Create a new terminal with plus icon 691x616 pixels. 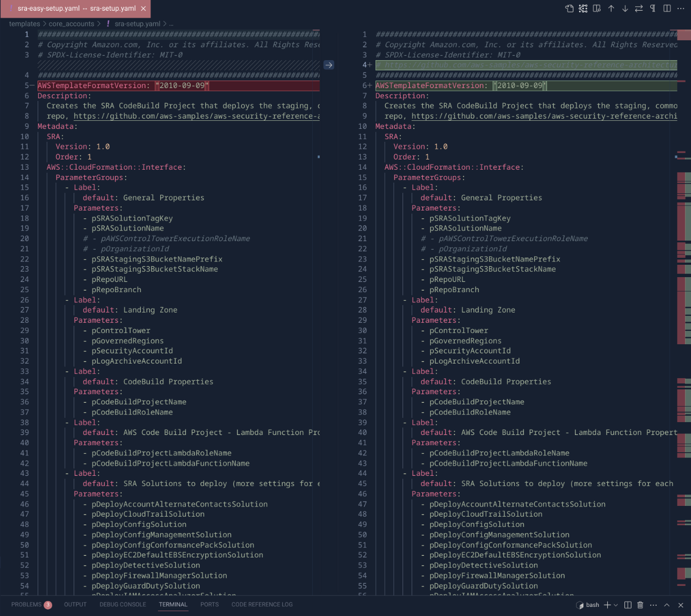[607, 605]
